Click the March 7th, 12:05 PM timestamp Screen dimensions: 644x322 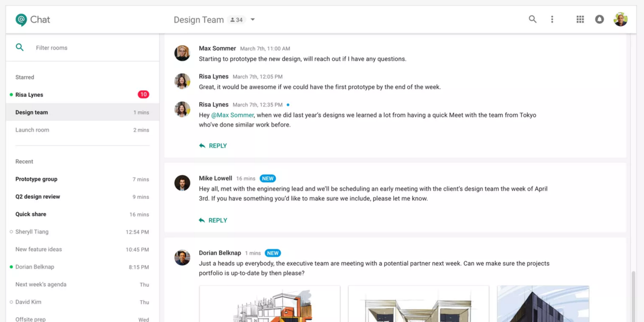(x=258, y=77)
